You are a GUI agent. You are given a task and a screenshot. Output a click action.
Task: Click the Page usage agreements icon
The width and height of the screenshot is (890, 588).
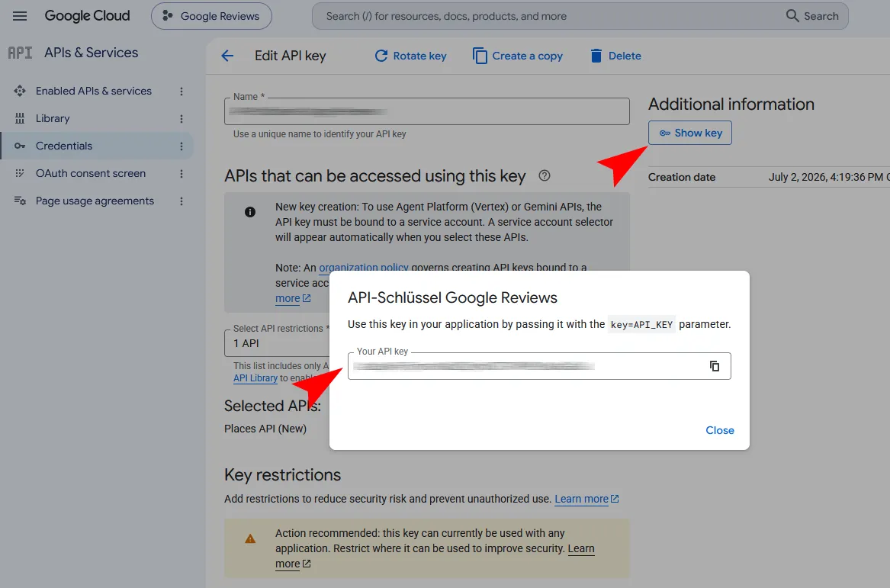point(20,201)
